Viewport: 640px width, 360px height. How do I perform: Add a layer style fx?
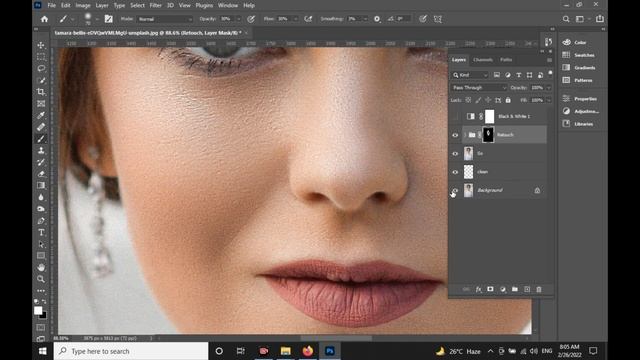pyautogui.click(x=478, y=289)
